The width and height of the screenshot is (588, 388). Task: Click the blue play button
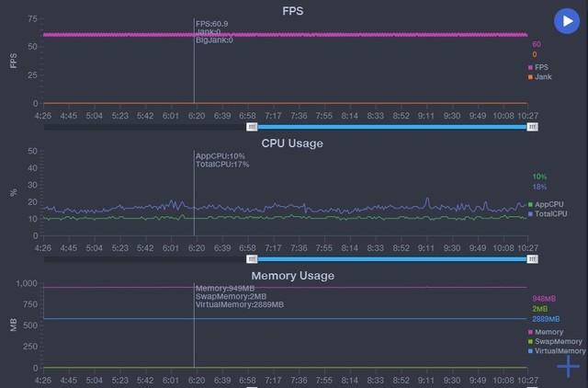[x=567, y=21]
